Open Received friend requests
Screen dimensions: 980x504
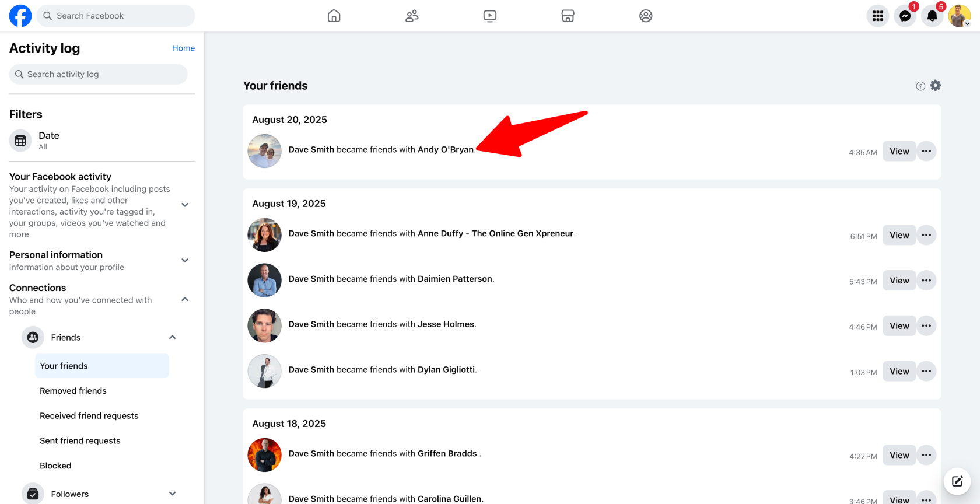pyautogui.click(x=89, y=416)
